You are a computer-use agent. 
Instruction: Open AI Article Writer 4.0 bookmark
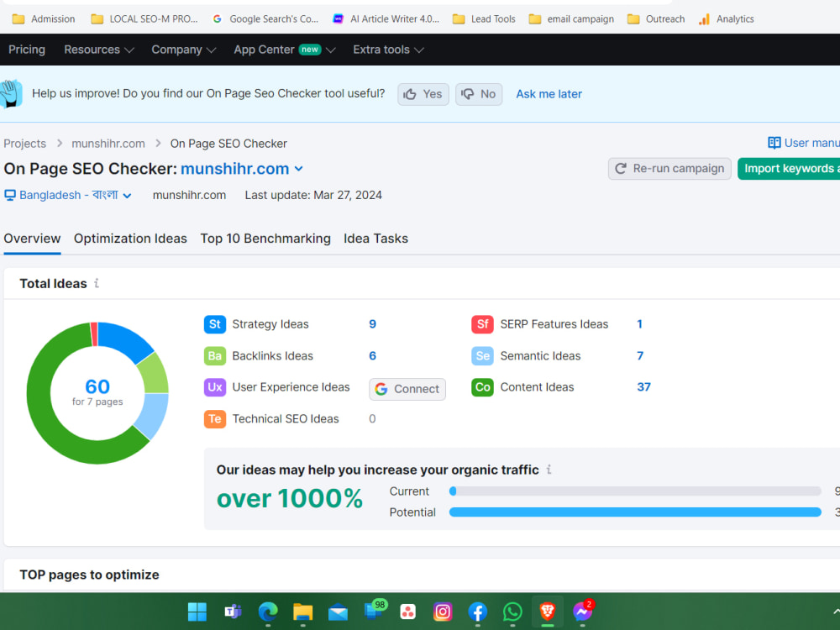point(386,18)
